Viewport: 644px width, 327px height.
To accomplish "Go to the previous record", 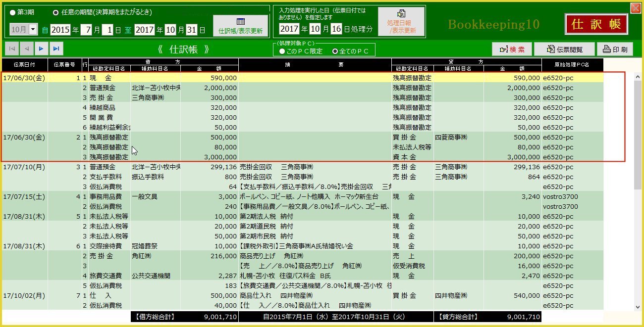I will (26, 48).
